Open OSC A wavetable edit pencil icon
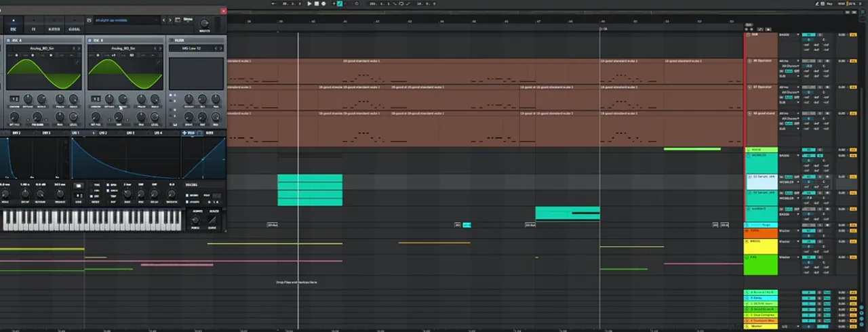Image resolution: width=868 pixels, height=332 pixels. click(78, 62)
